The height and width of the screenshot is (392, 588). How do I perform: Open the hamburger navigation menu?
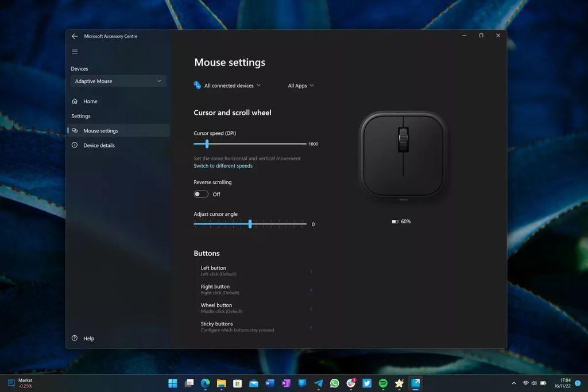(75, 52)
